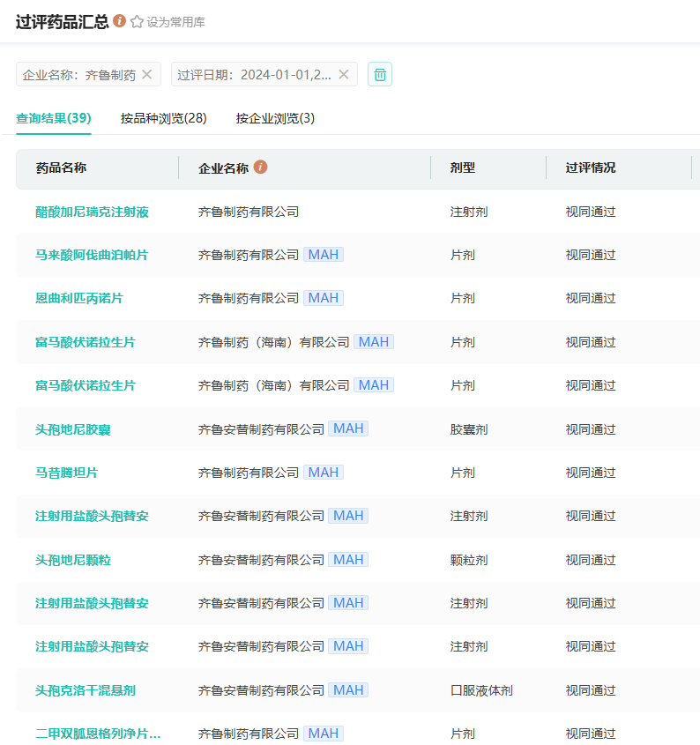700x745 pixels.
Task: Remove the 企业名称 齐鲁制药 filter tag
Action: tap(147, 75)
